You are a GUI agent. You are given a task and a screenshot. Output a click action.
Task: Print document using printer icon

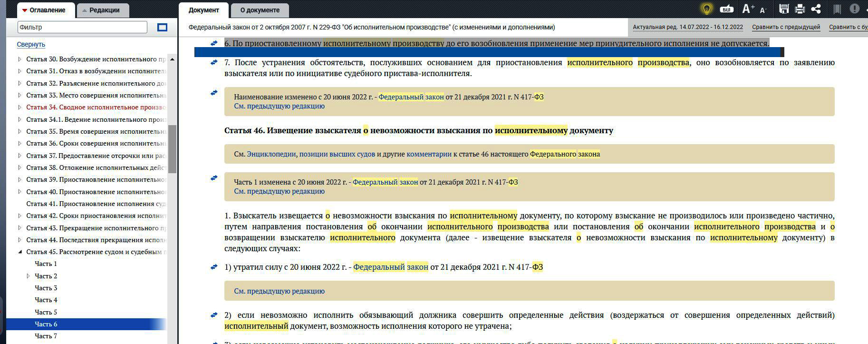pyautogui.click(x=800, y=9)
